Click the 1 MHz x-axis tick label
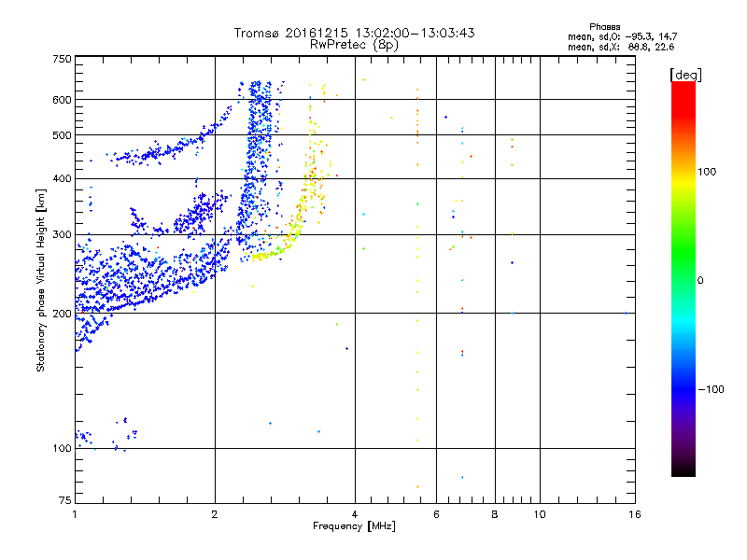Image resolution: width=747 pixels, height=560 pixels. click(75, 514)
